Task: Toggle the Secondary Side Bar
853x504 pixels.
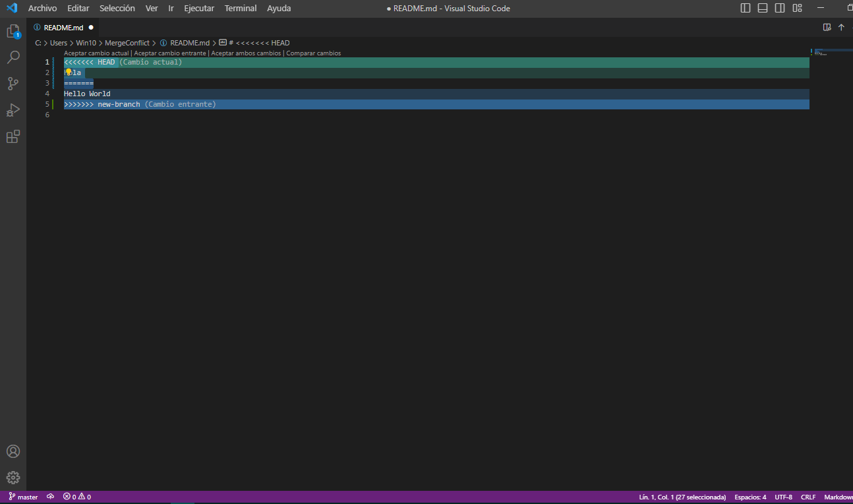Action: (779, 8)
